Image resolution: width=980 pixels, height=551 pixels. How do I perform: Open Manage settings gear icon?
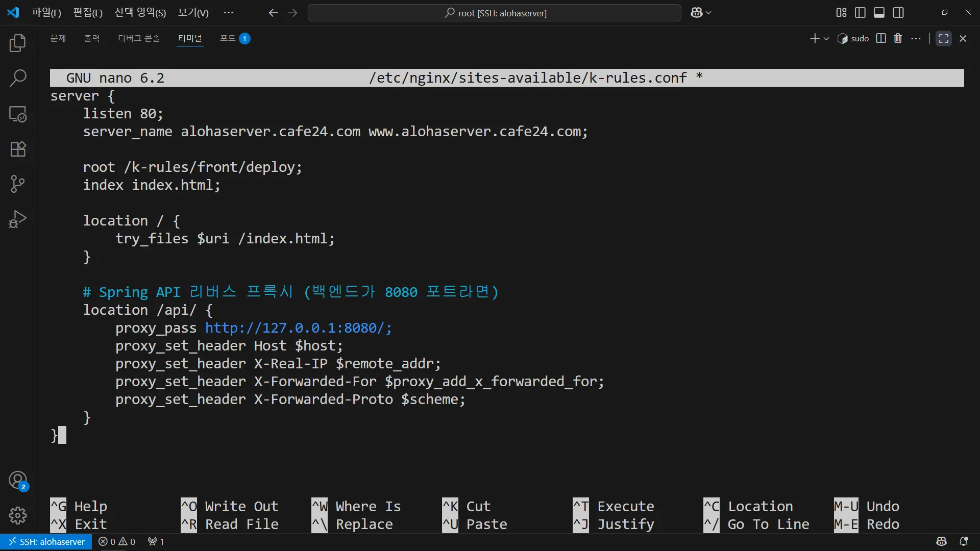coord(18,515)
